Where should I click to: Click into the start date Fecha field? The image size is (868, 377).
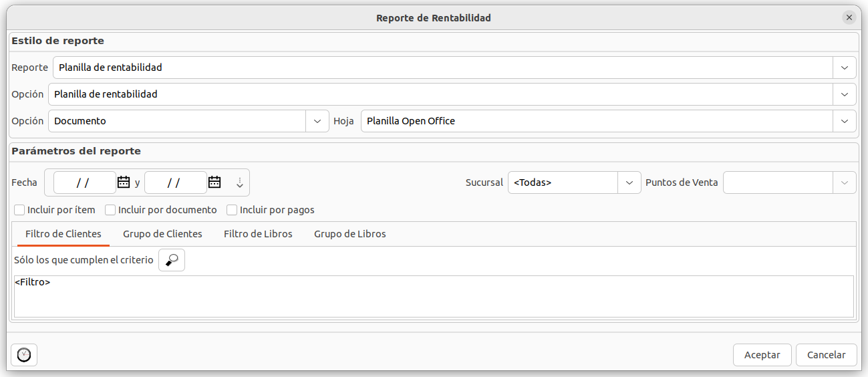click(x=84, y=182)
